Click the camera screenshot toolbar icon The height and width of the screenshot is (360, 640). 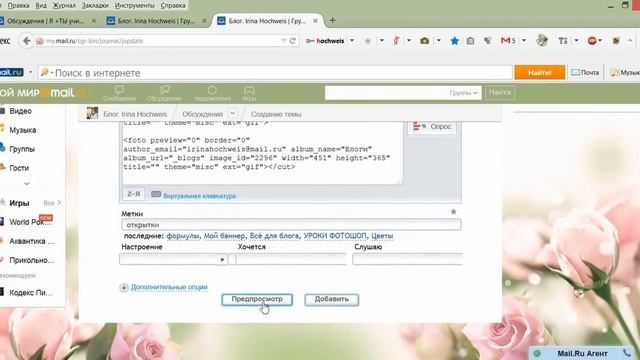pos(424,41)
